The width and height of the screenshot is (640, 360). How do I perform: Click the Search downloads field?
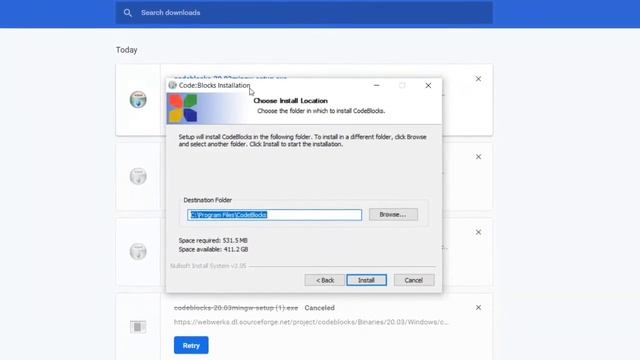[304, 13]
